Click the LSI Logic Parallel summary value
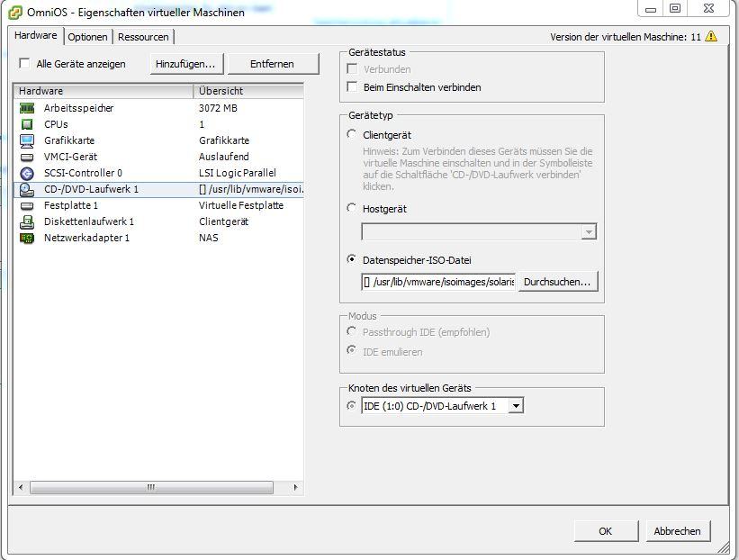The width and height of the screenshot is (739, 560). (x=238, y=173)
